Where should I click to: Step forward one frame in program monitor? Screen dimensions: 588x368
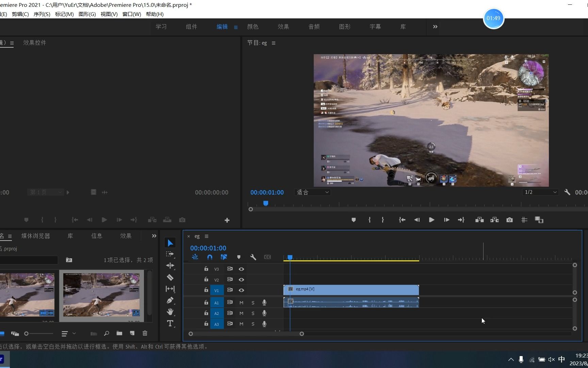click(x=446, y=220)
